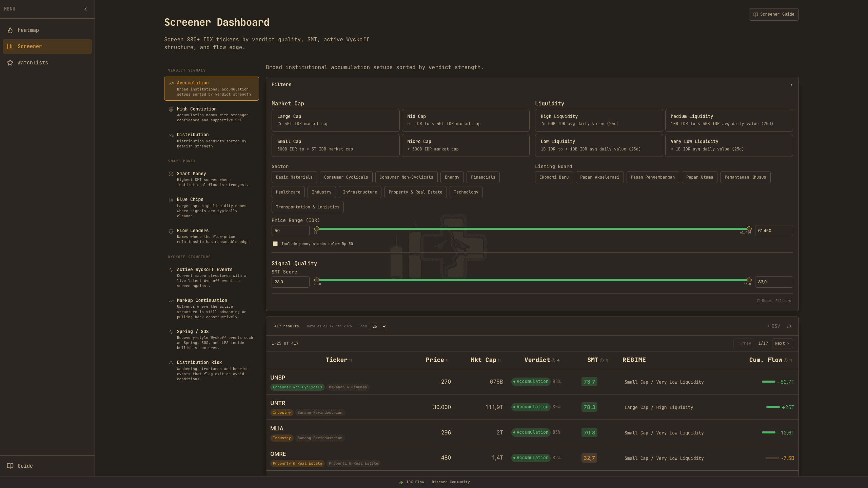Collapse the Filters panel with the arrow
868x488 pixels.
pos(791,85)
